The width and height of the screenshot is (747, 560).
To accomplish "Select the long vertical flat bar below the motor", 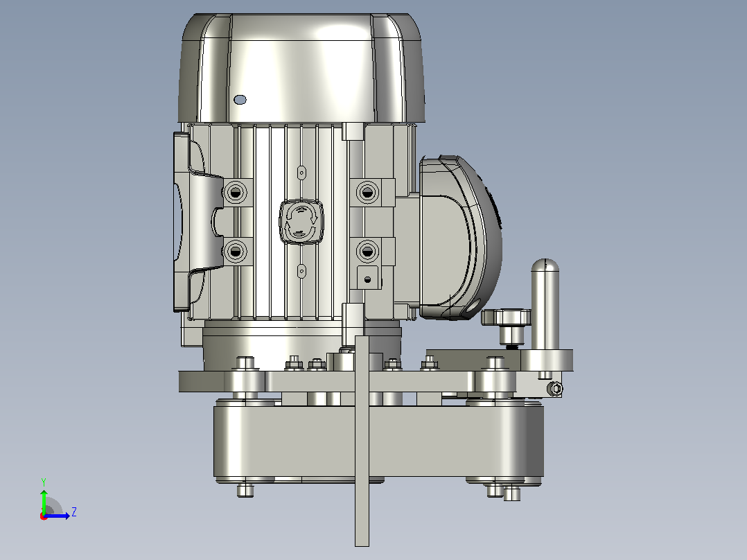I will (362, 441).
